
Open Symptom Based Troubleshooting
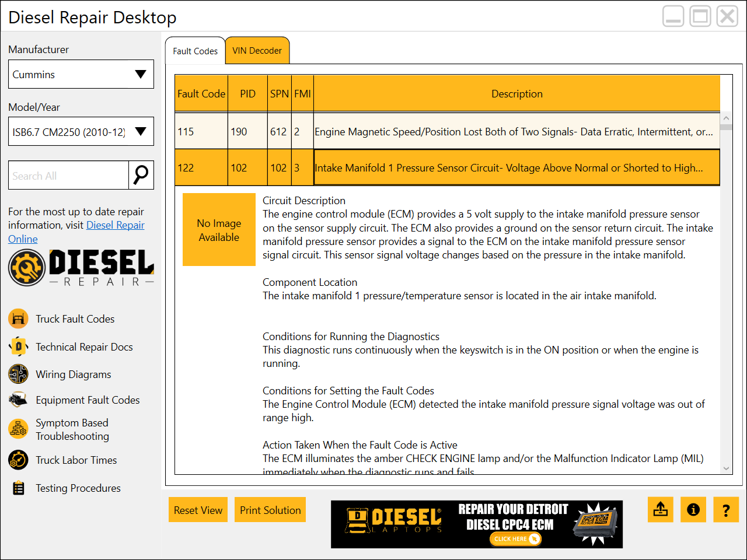[72, 429]
